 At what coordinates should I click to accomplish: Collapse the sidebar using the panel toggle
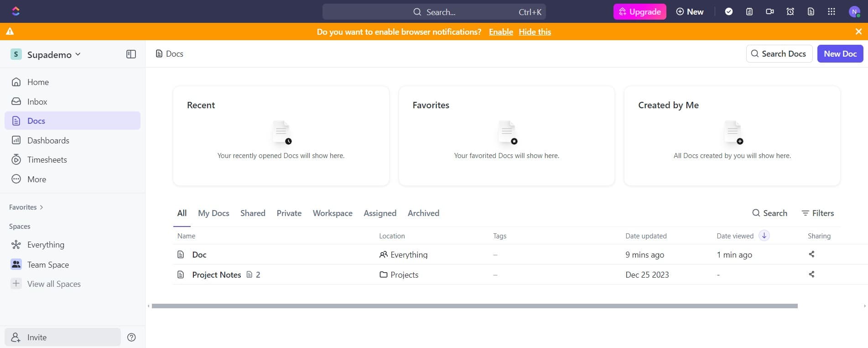point(131,54)
